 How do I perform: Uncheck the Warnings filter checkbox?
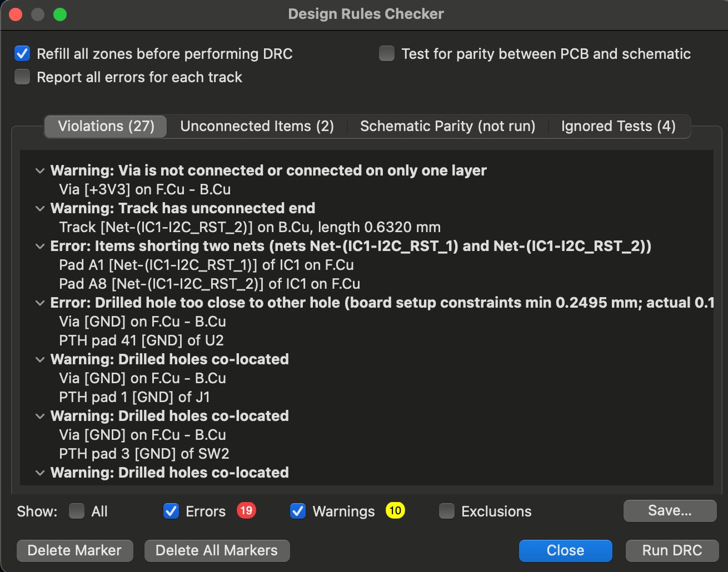298,511
